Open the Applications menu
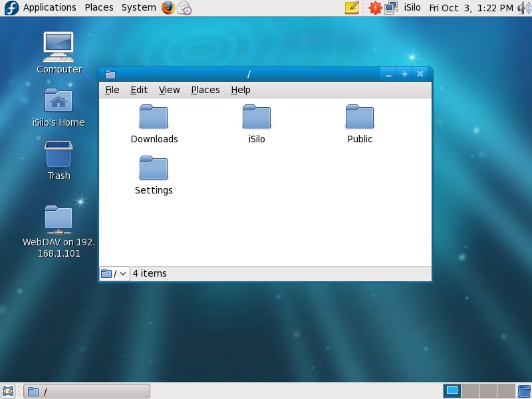Screen dimensions: 532x399 (x=49, y=7)
